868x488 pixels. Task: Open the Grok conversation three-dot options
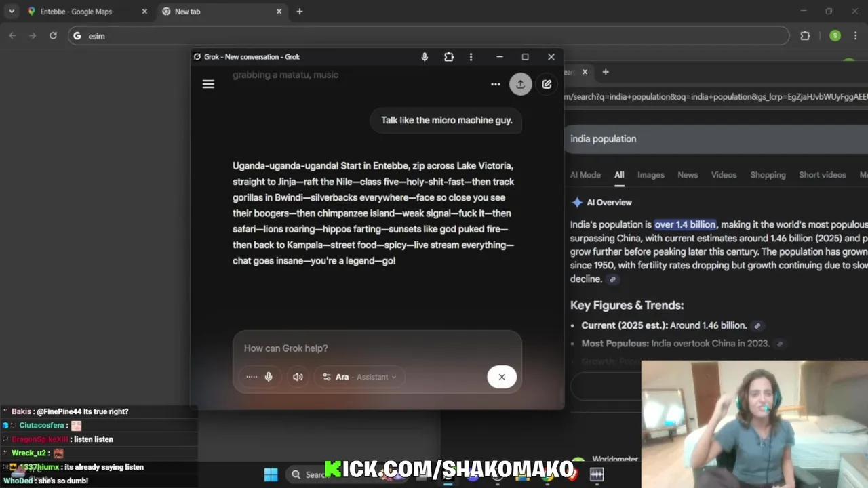(496, 84)
